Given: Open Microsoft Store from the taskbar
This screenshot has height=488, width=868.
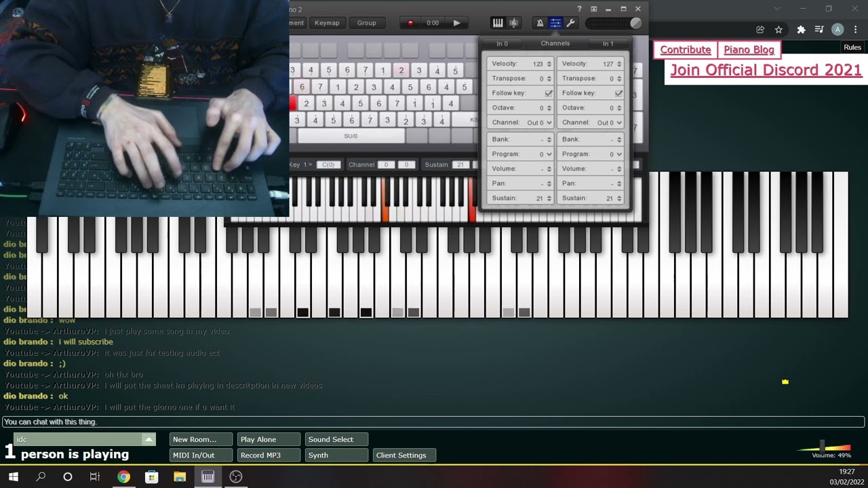Looking at the screenshot, I should [152, 476].
